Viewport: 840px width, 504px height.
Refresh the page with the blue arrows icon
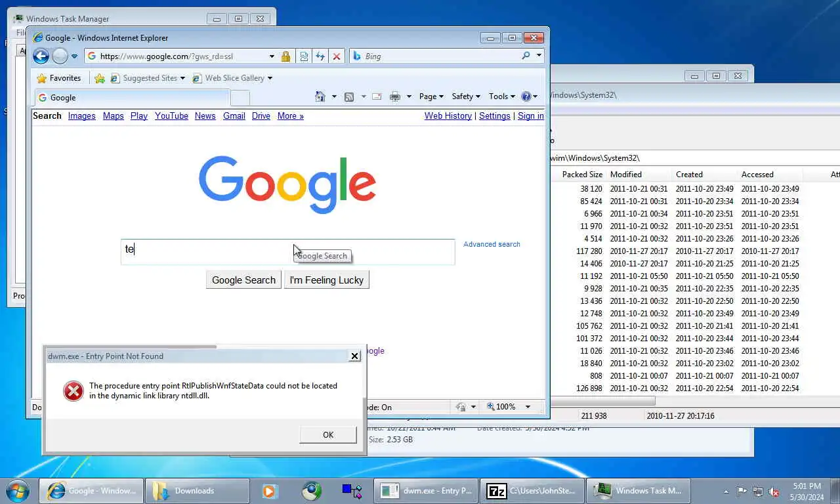click(320, 56)
